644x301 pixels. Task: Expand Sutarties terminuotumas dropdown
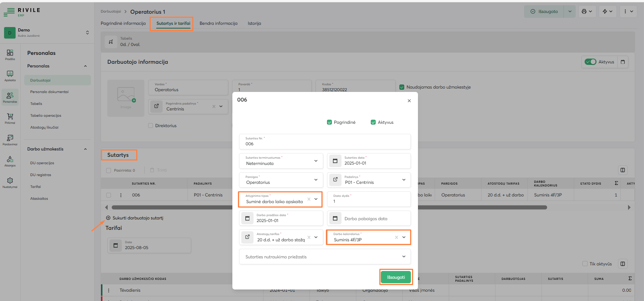[316, 161]
